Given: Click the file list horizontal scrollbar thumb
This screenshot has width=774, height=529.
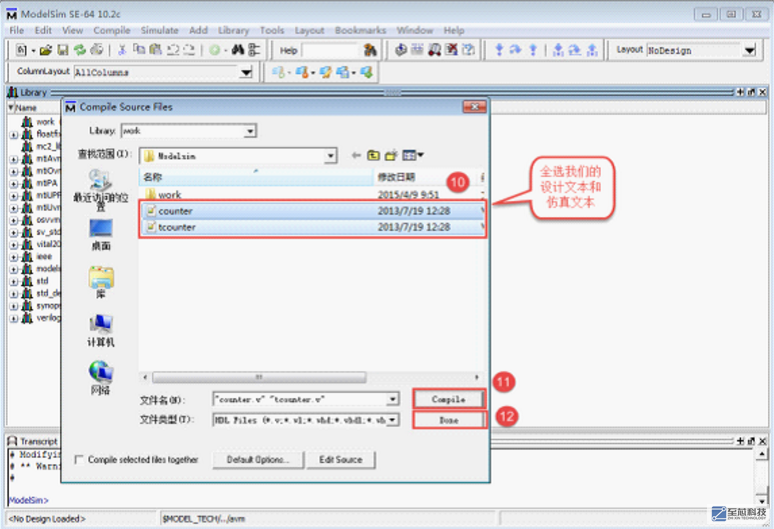Looking at the screenshot, I should pyautogui.click(x=259, y=378).
